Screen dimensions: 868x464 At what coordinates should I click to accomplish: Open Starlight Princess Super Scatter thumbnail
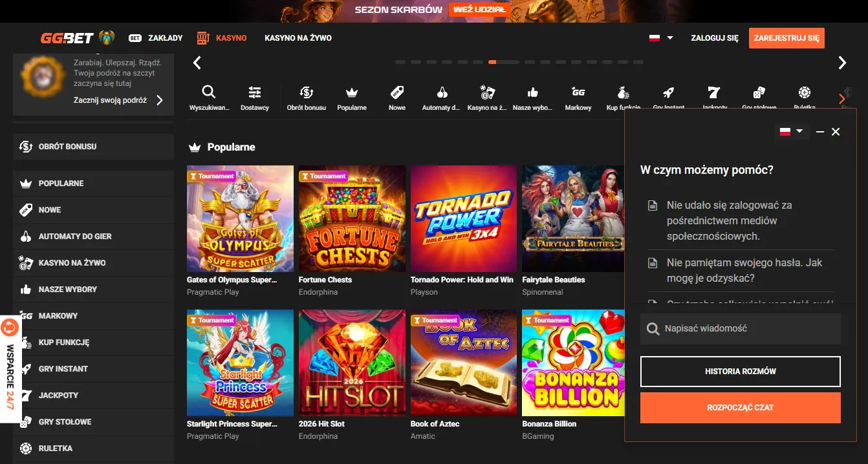240,363
